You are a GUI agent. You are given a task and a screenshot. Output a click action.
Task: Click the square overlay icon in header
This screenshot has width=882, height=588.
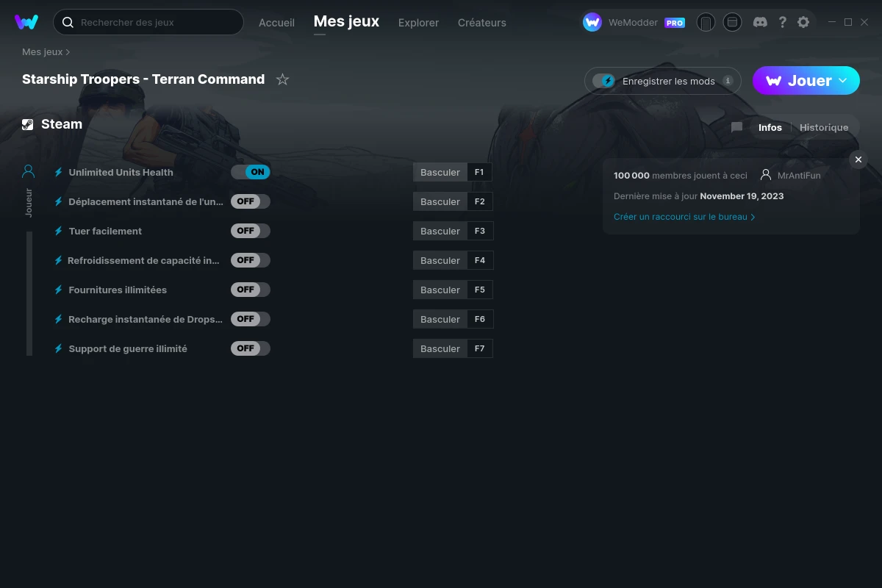pyautogui.click(x=732, y=22)
